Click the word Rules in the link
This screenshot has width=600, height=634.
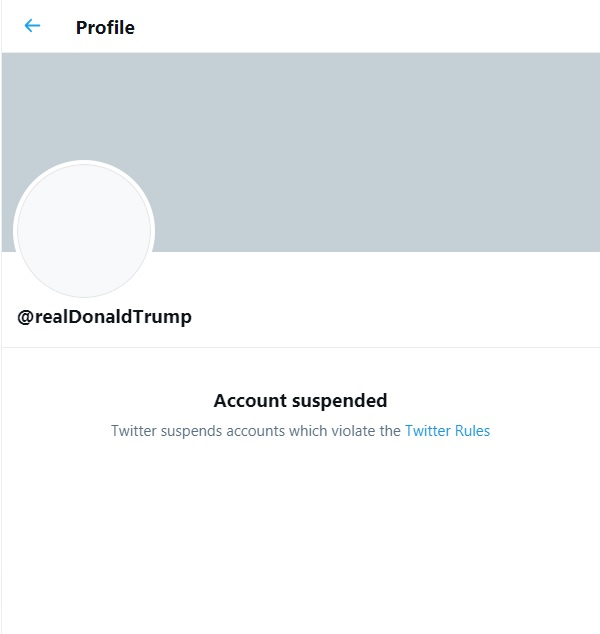(473, 431)
